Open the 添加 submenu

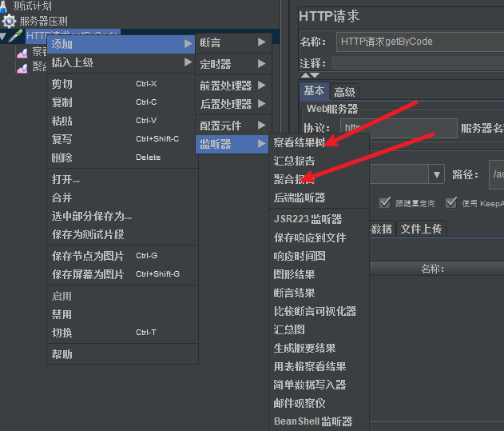pyautogui.click(x=121, y=44)
